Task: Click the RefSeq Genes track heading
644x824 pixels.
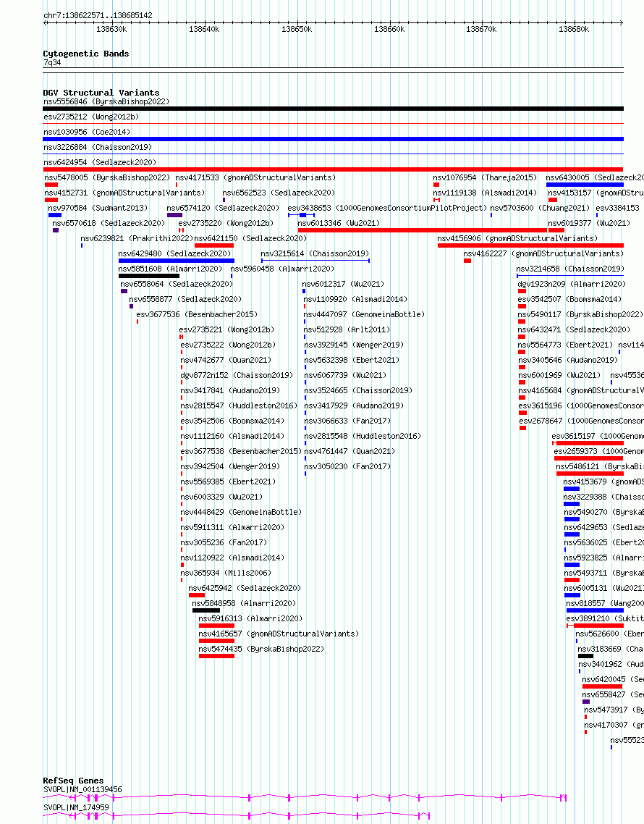Action: [73, 781]
